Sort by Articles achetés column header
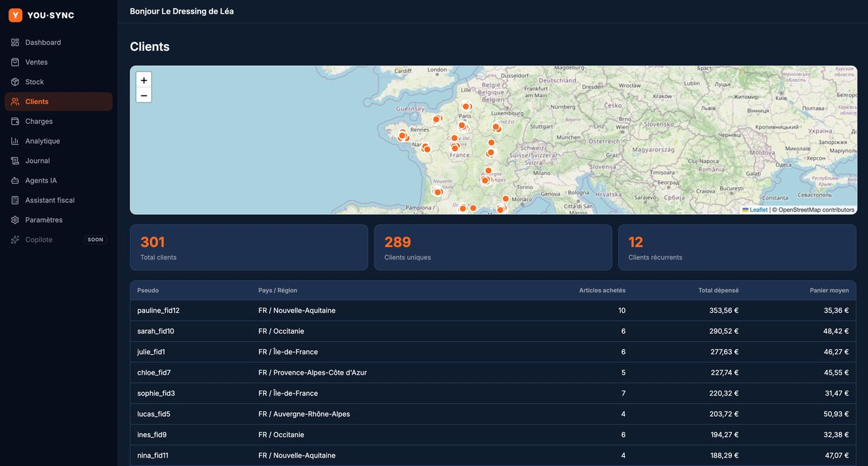 (602, 290)
